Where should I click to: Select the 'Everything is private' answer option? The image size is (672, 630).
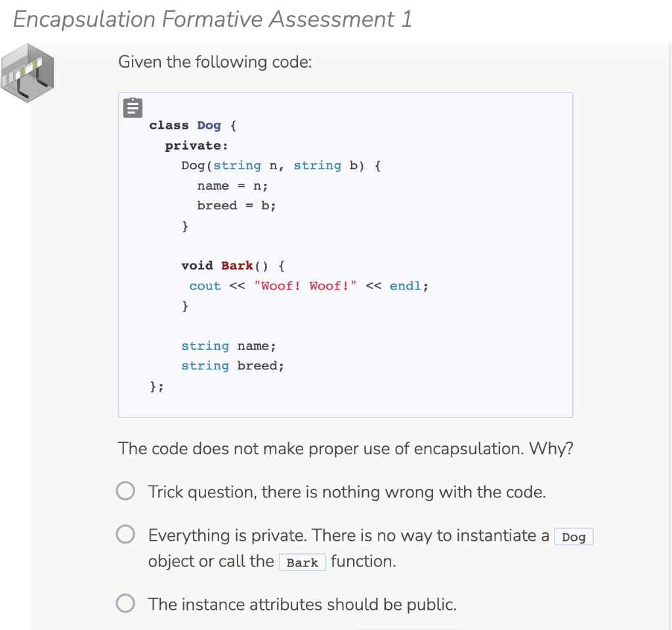pos(125,534)
